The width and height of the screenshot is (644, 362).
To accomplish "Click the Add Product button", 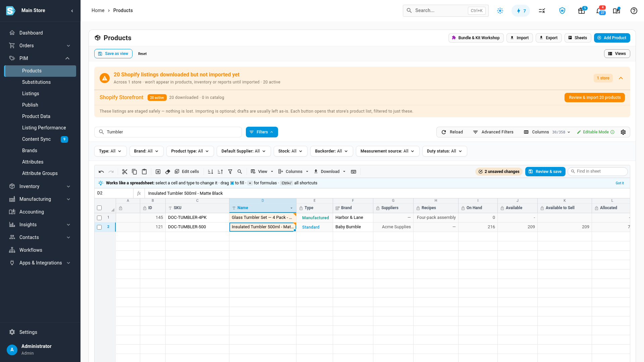I will 612,38.
